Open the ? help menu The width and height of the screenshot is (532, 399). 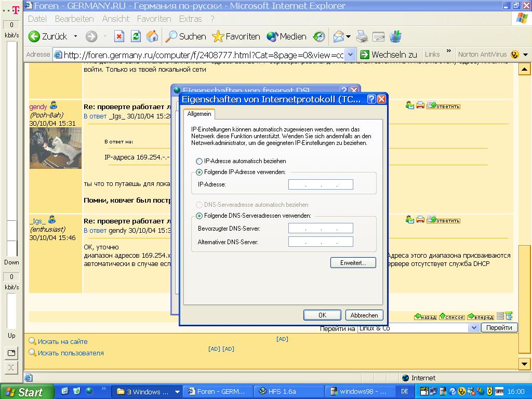pyautogui.click(x=212, y=19)
